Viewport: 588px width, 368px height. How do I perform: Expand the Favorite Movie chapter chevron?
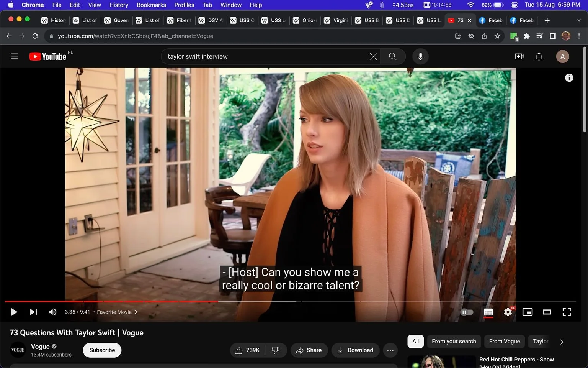click(x=136, y=312)
